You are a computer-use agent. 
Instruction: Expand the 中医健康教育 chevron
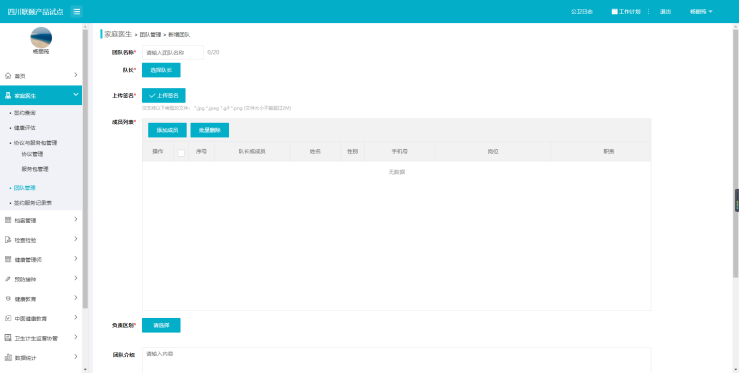tap(76, 317)
